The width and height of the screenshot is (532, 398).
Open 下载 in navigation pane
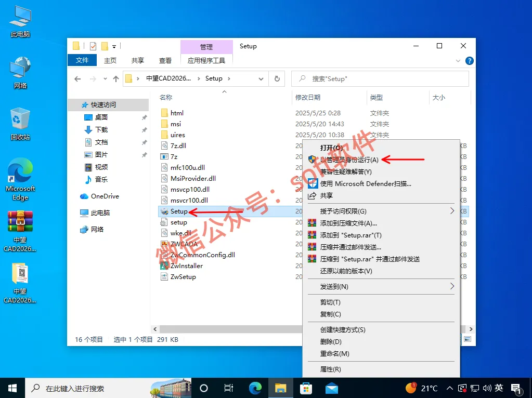click(101, 130)
